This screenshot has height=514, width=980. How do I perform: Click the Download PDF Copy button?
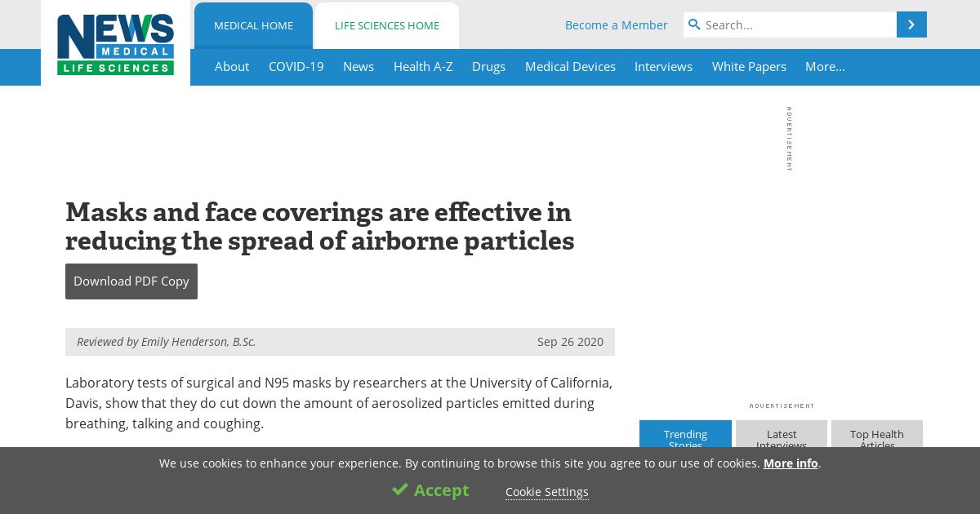pos(131,281)
